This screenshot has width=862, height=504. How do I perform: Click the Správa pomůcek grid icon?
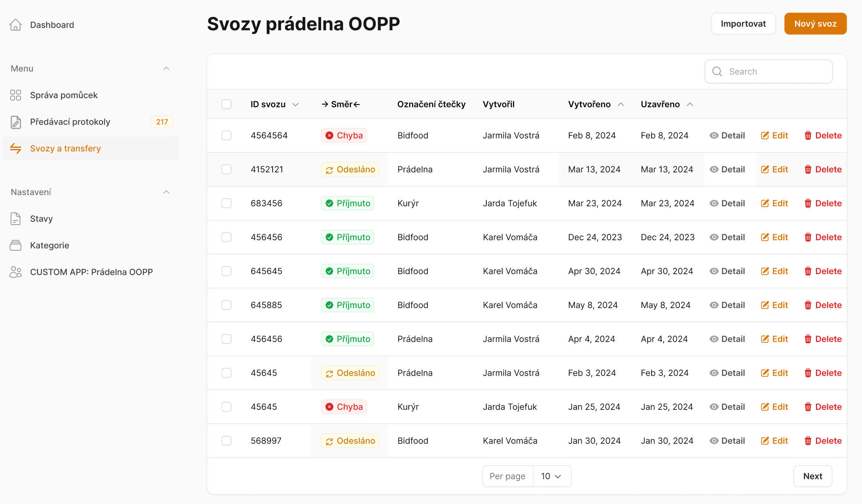click(x=15, y=95)
